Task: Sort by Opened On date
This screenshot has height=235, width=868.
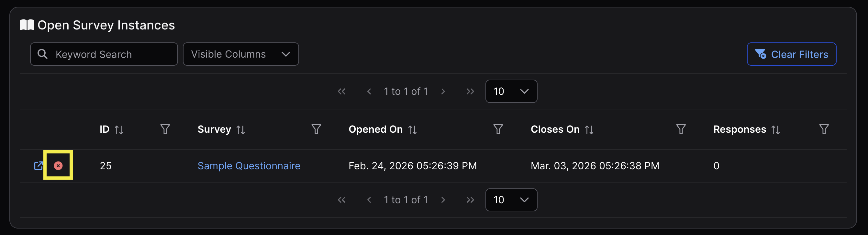Action: tap(412, 130)
